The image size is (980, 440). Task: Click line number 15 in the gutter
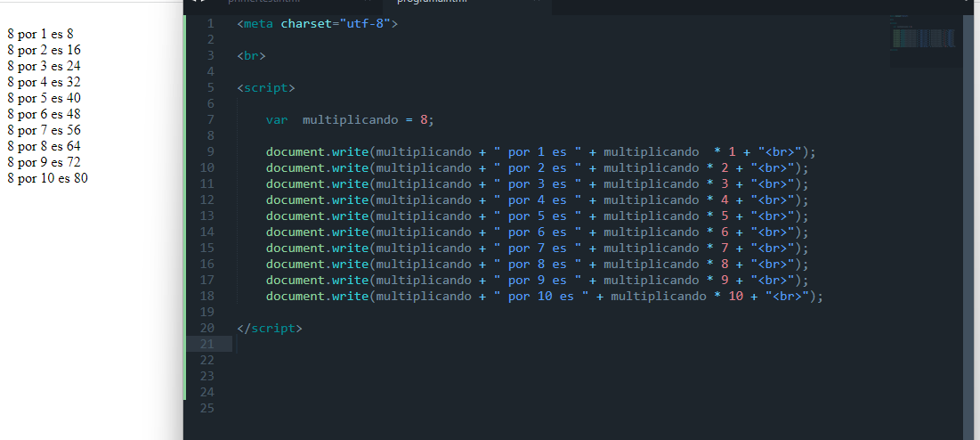click(x=207, y=248)
